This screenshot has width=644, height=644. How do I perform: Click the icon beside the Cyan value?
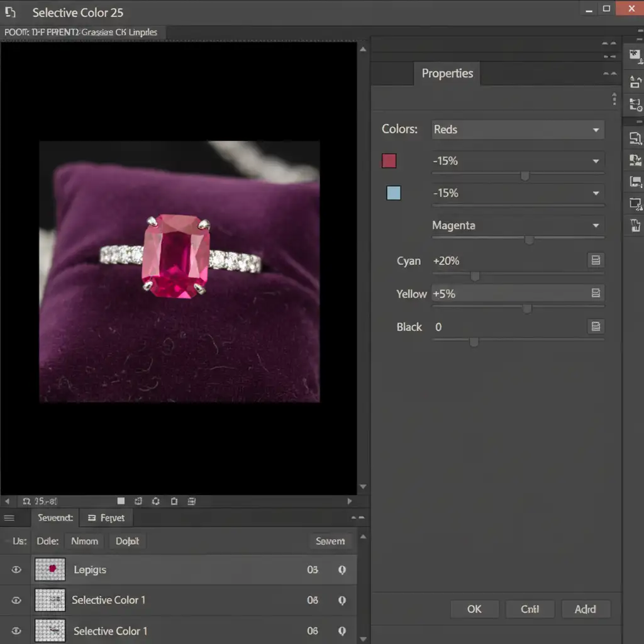click(x=595, y=260)
